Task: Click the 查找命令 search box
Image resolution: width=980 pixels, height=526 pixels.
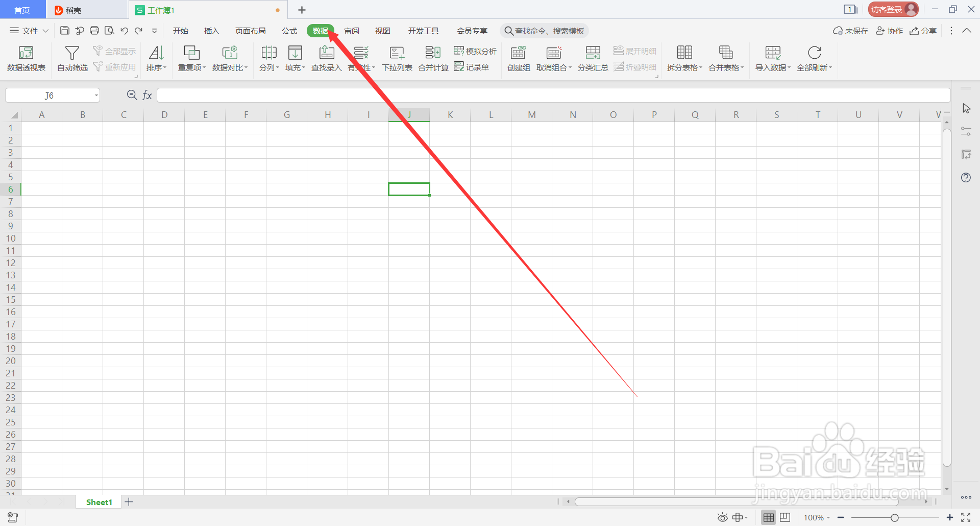Action: coord(544,31)
